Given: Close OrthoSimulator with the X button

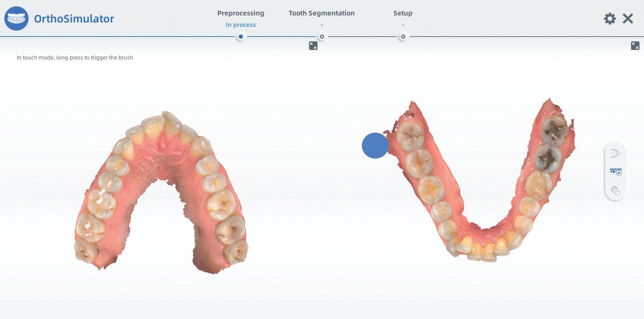Looking at the screenshot, I should coord(628,18).
